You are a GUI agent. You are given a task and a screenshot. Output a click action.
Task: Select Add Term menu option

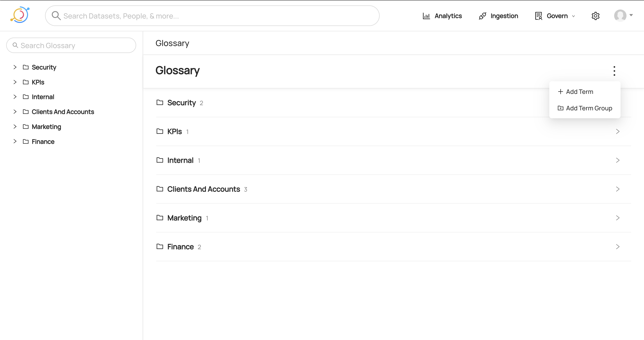579,92
